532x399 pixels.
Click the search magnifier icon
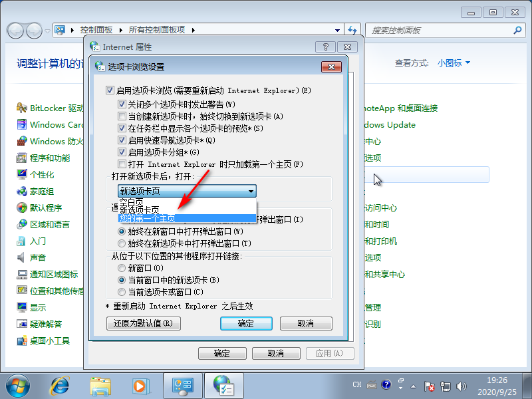[517, 30]
